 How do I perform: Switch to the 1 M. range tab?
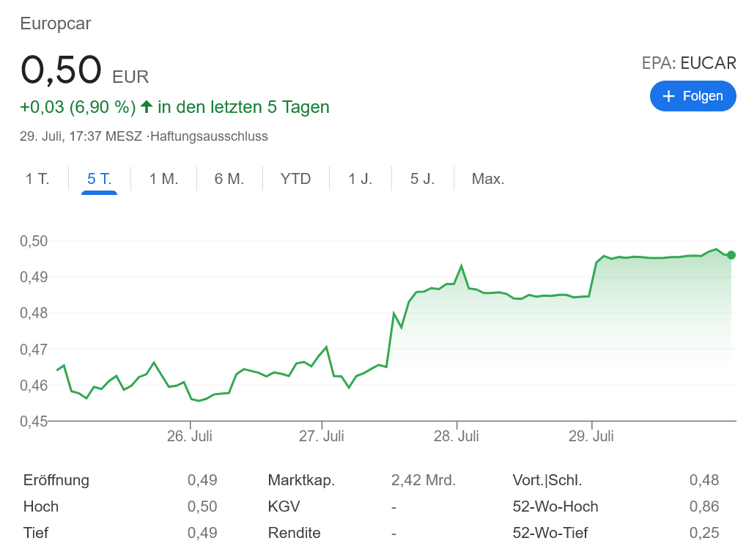coord(163,179)
